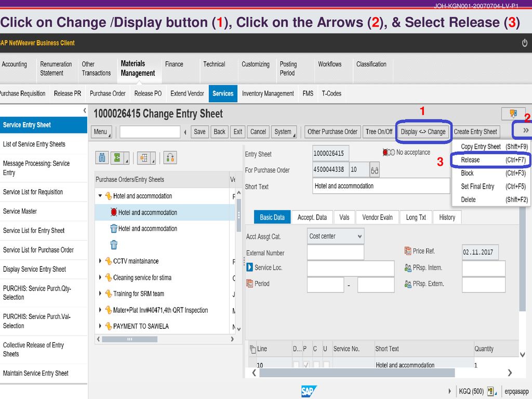Expand the Cleaning service for stima node
This screenshot has height=399, width=532.
click(x=100, y=277)
